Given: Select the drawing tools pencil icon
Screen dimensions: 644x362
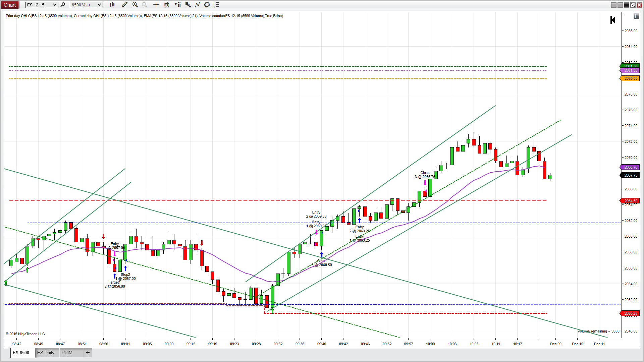Looking at the screenshot, I should [125, 5].
